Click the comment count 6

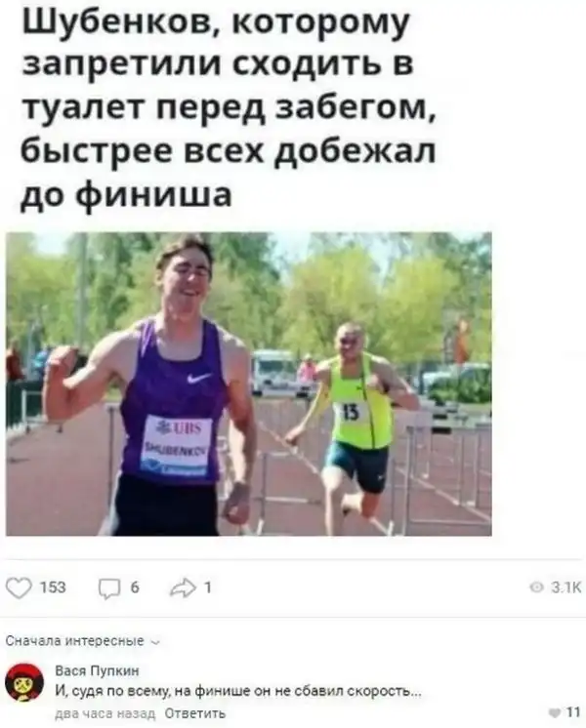[135, 587]
